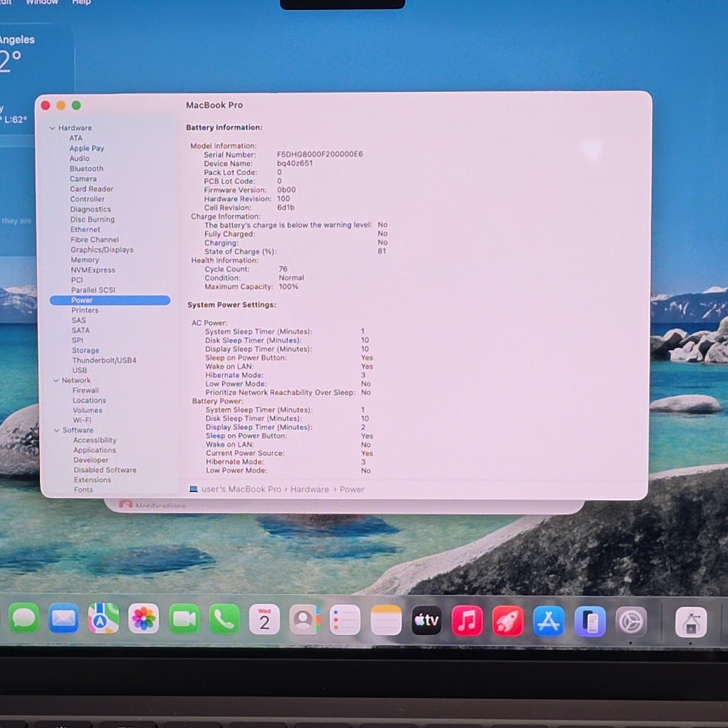Open System Settings from the Dock
Image resolution: width=728 pixels, height=728 pixels.
(x=631, y=622)
